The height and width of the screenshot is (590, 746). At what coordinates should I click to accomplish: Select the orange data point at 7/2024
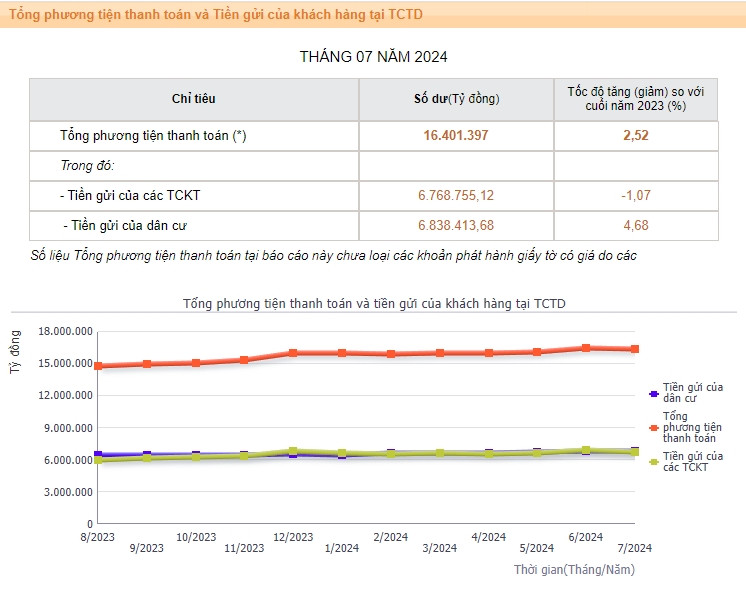[x=635, y=349]
